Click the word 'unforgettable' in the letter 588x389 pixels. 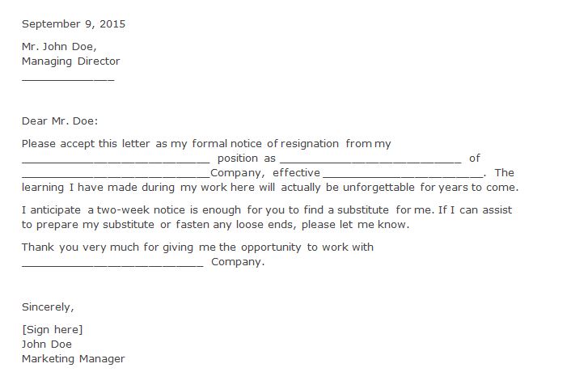[379, 187]
